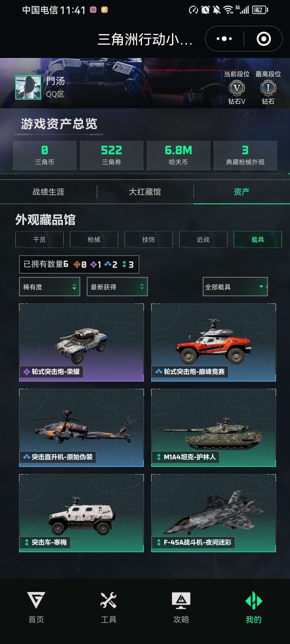The height and width of the screenshot is (644, 290).
Task: Select the 枪械 category button
Action: pos(94,239)
